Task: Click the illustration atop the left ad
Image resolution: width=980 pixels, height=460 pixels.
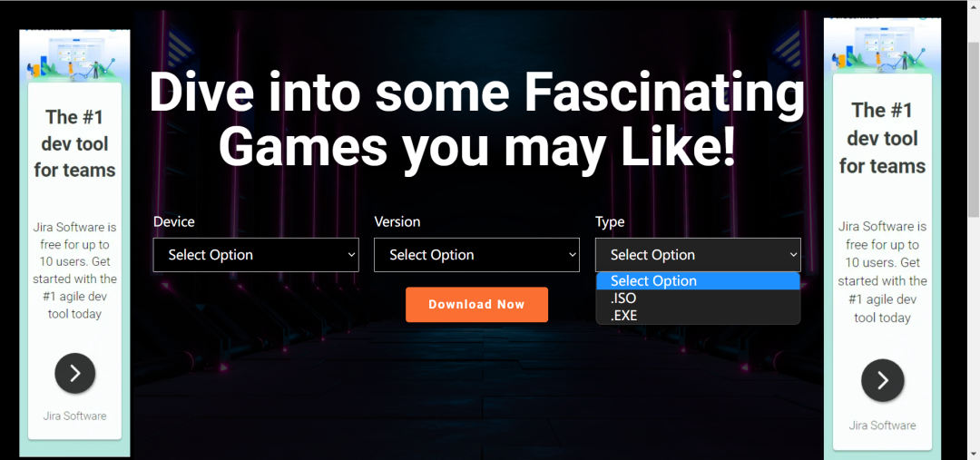Action: click(x=74, y=56)
